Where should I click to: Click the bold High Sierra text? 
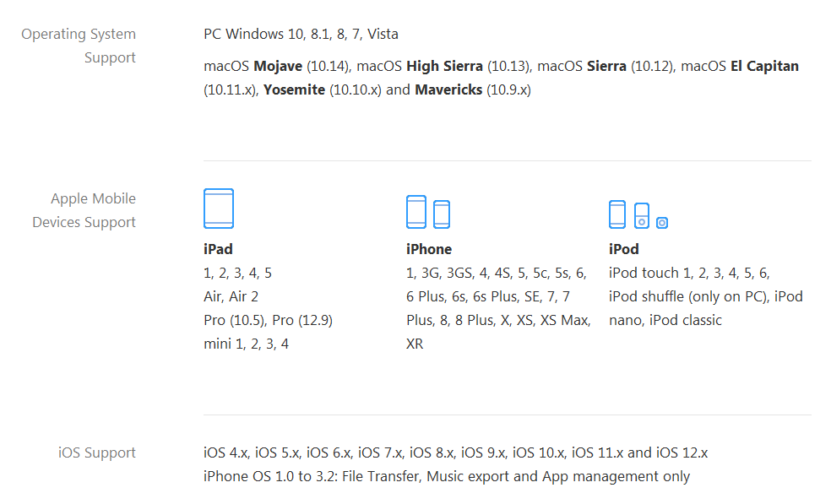[444, 66]
